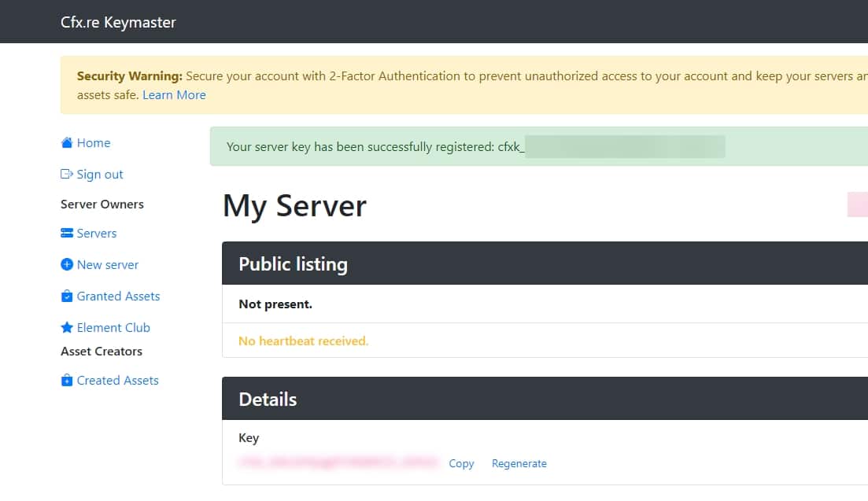View the Granted Assets text link
The width and height of the screenshot is (868, 501).
118,297
